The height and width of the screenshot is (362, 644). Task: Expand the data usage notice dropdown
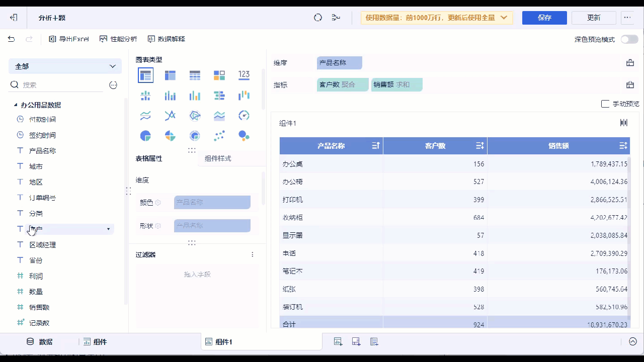(x=504, y=18)
